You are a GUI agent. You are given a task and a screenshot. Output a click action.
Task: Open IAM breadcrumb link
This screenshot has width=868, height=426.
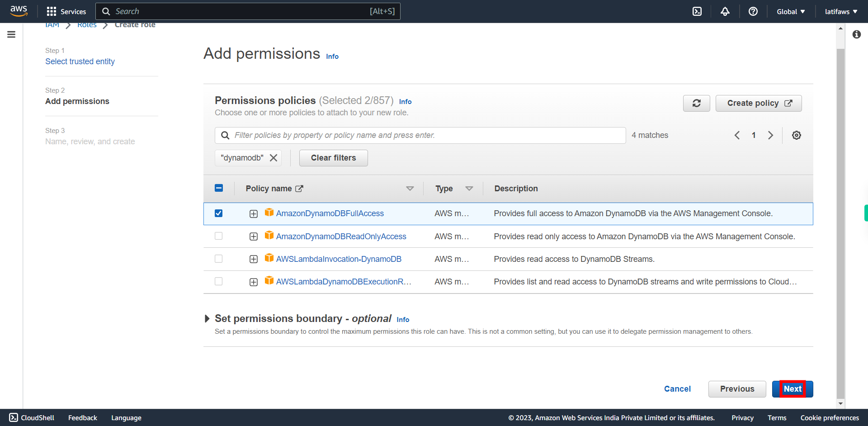52,25
